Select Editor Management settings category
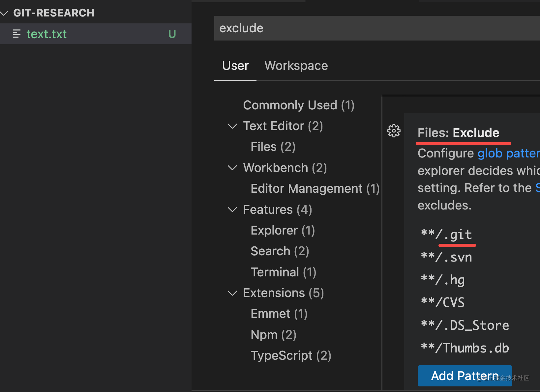This screenshot has height=392, width=540. (315, 189)
